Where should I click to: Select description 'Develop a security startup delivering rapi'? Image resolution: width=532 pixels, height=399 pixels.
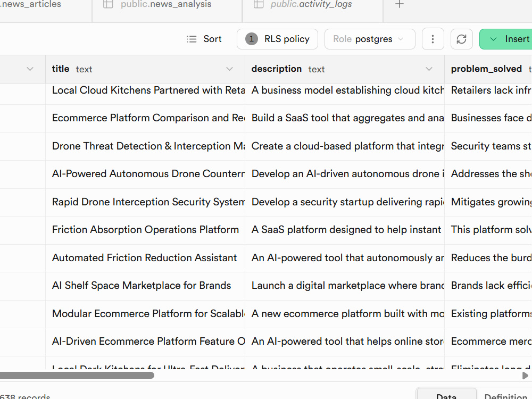click(345, 202)
